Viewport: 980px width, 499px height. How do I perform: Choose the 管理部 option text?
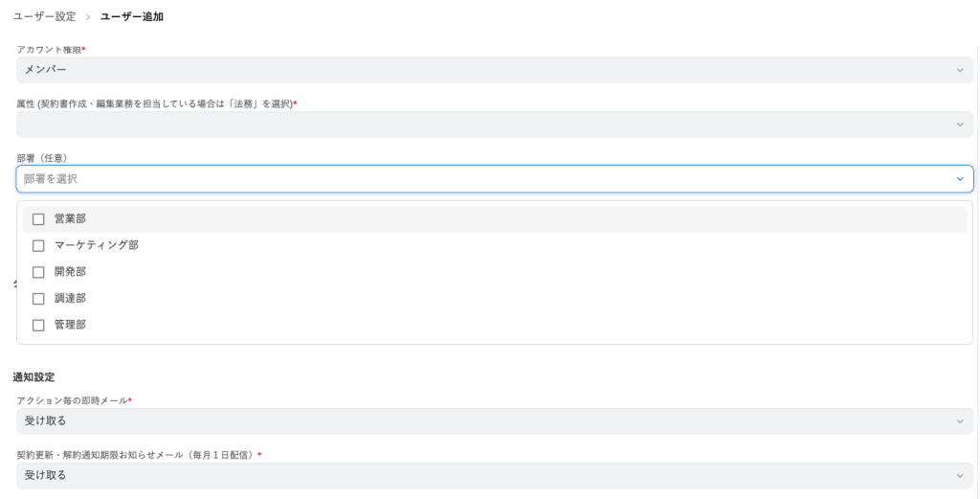coord(70,326)
